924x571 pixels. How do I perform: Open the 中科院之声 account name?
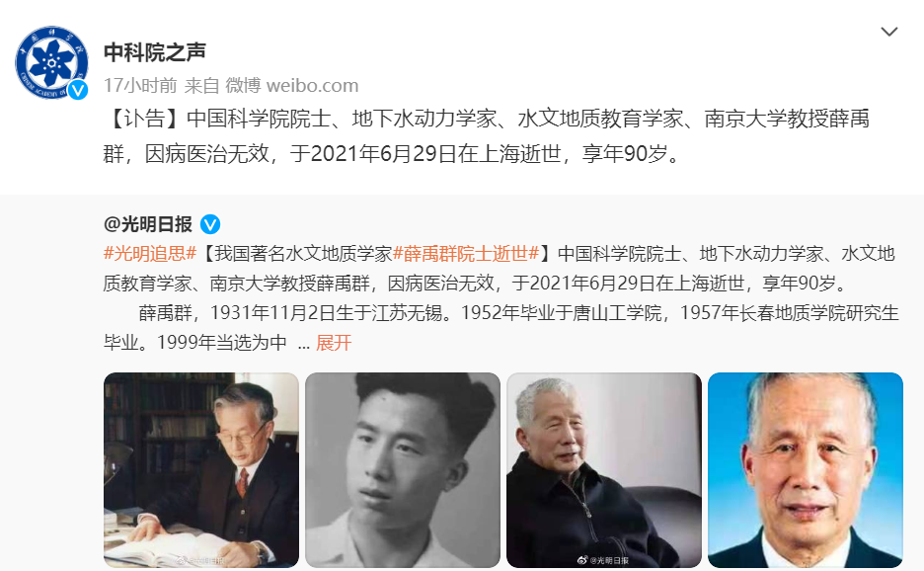tap(154, 52)
